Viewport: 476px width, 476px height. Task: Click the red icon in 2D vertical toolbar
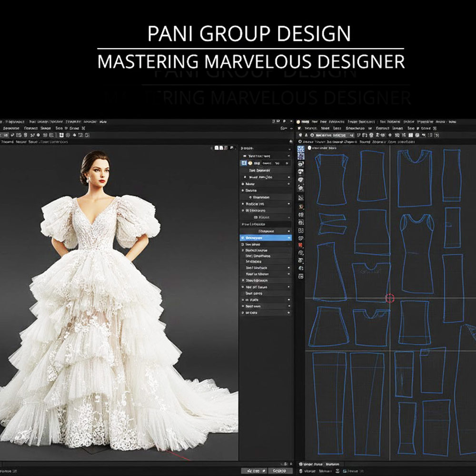[300, 245]
